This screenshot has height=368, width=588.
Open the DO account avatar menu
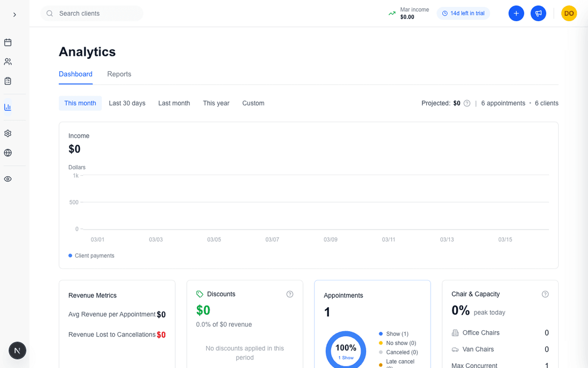pyautogui.click(x=569, y=13)
